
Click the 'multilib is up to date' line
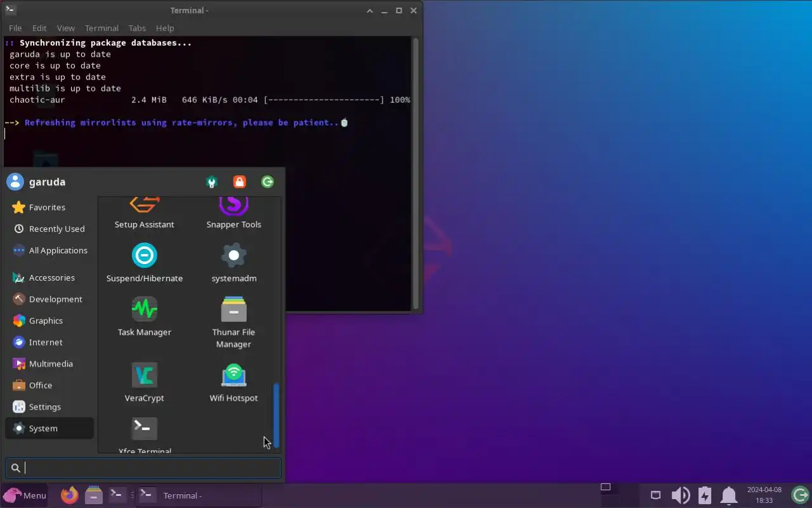(65, 88)
